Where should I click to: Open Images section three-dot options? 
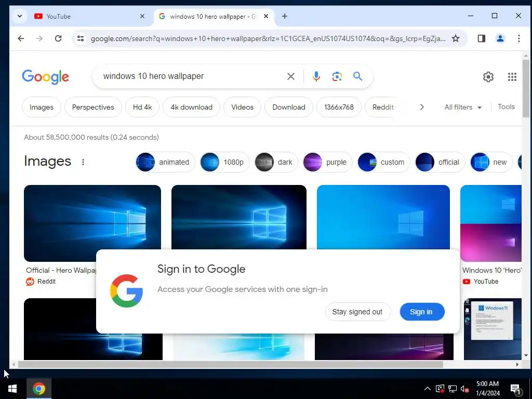[83, 162]
